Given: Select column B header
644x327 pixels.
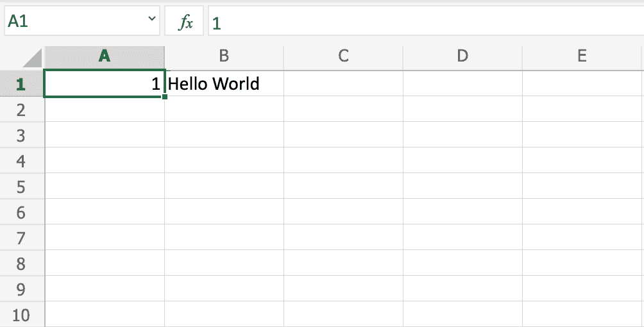Looking at the screenshot, I should (224, 56).
